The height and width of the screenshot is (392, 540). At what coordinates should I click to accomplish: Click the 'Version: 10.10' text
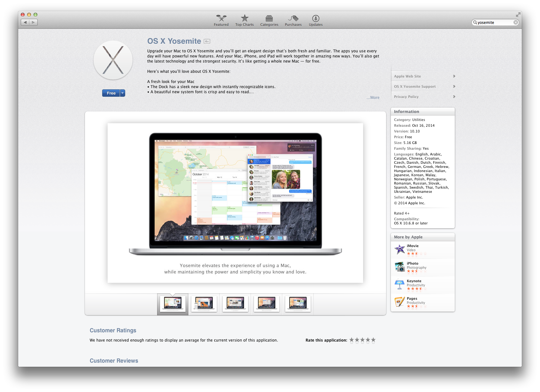(x=407, y=131)
